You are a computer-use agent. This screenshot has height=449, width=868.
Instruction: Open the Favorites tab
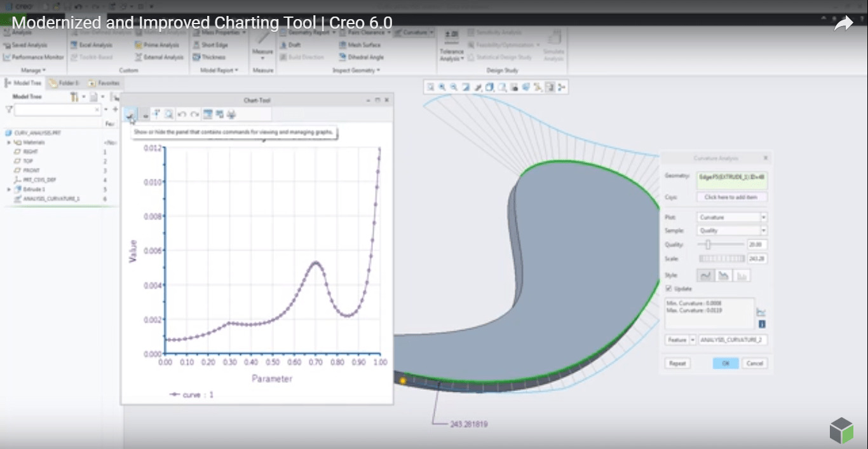click(105, 82)
